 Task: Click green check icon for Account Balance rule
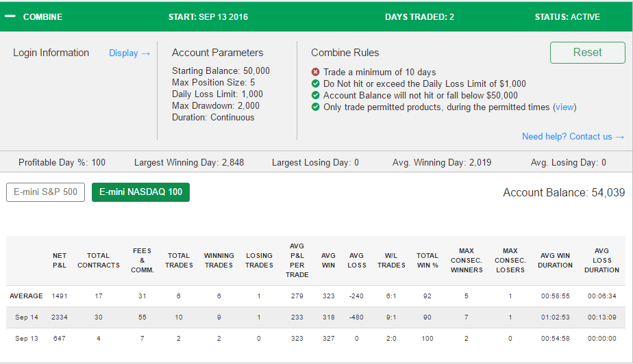315,95
